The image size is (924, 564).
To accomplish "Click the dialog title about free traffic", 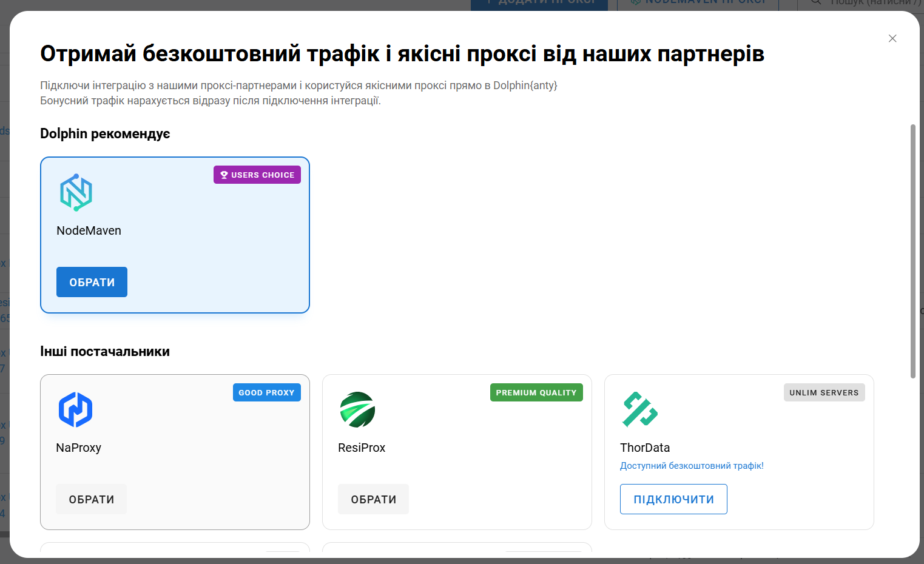I will pyautogui.click(x=402, y=53).
